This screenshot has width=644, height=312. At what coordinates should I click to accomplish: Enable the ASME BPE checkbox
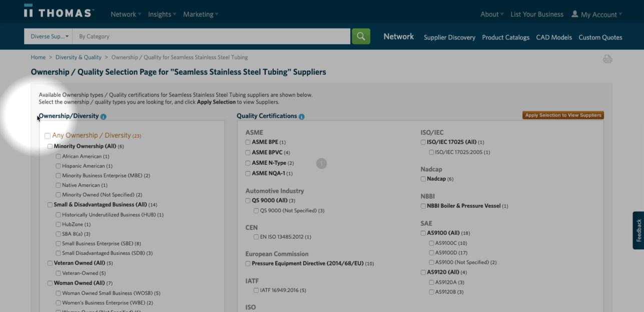(x=248, y=142)
